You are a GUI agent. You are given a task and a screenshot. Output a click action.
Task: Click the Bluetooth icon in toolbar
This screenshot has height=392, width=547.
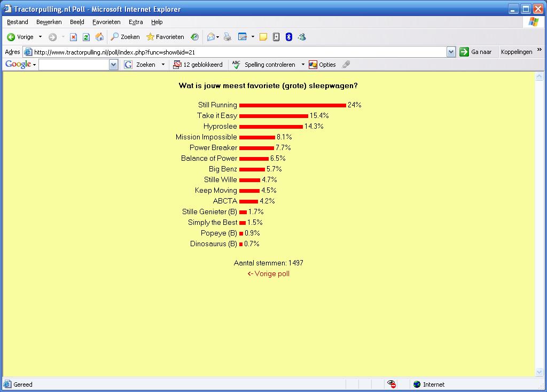289,37
